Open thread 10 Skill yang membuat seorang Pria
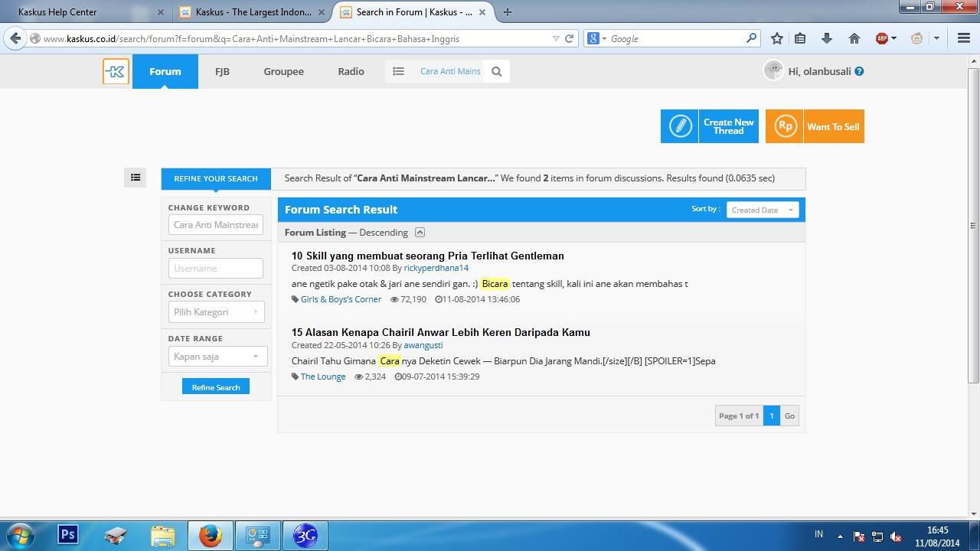This screenshot has width=980, height=551. point(427,256)
